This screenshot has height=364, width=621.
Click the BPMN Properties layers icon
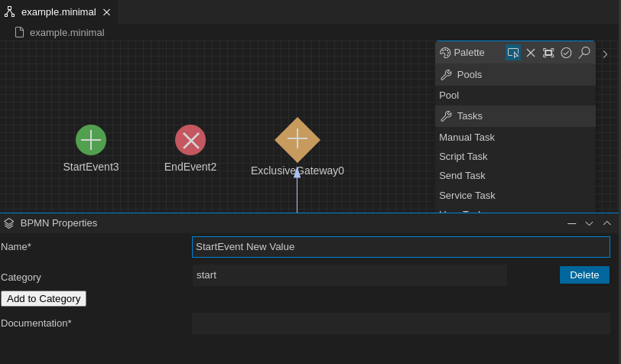9,223
